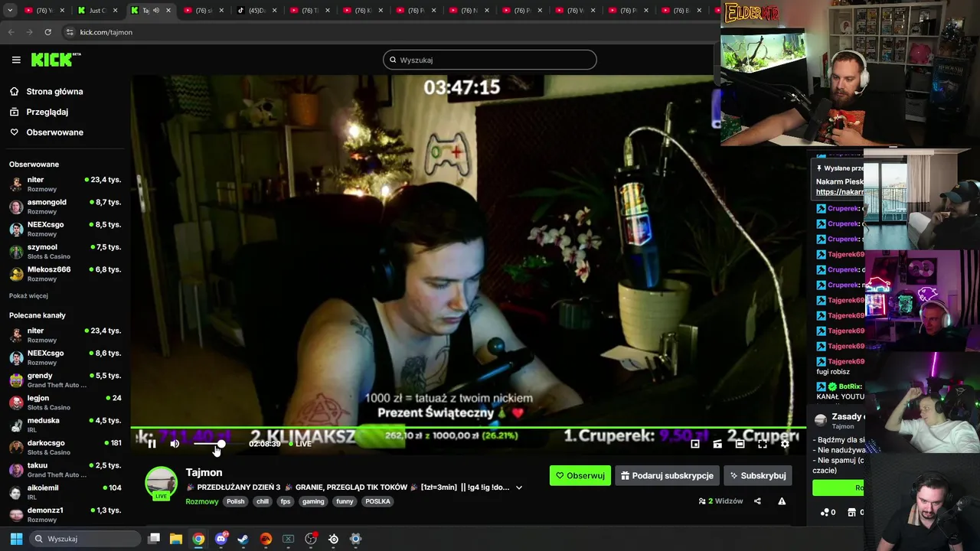The height and width of the screenshot is (551, 980).
Task: Toggle theater mode in player
Action: point(740,444)
